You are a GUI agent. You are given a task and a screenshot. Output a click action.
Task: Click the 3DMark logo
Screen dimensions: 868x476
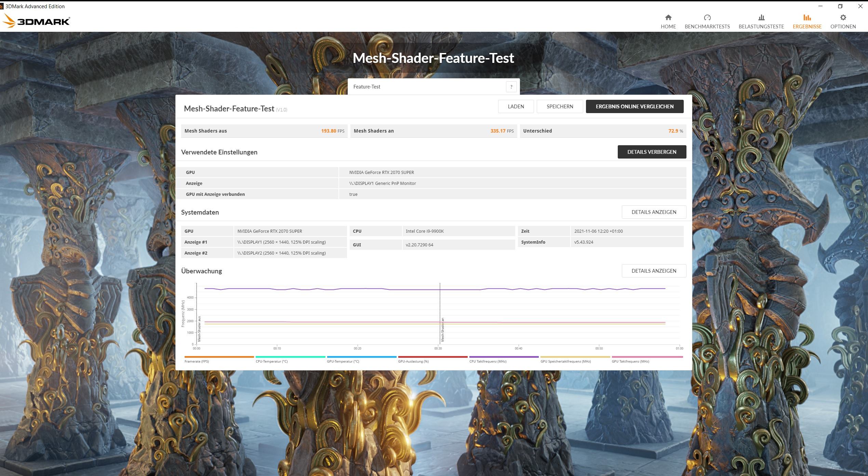36,21
